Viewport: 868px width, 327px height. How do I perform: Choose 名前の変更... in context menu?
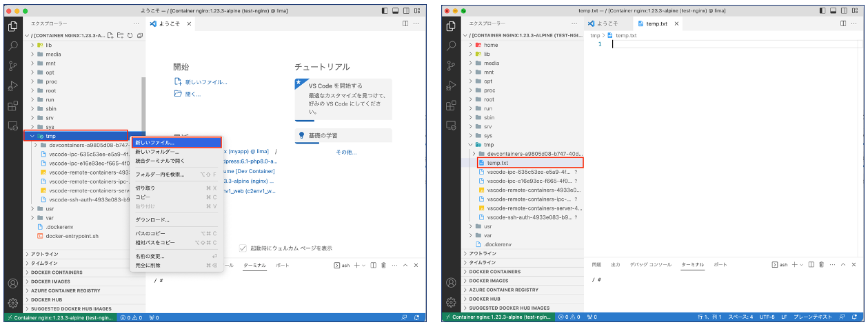(176, 256)
